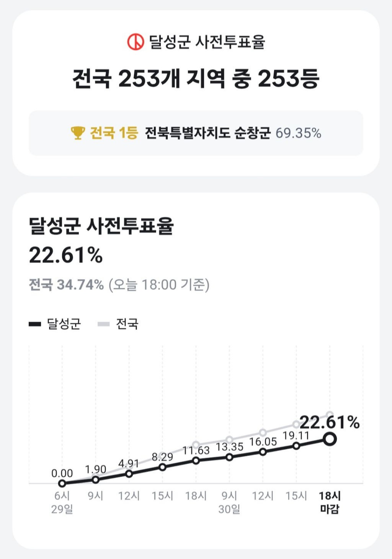Click the large final 22.61% chart marker
The width and height of the screenshot is (392, 559).
click(330, 439)
